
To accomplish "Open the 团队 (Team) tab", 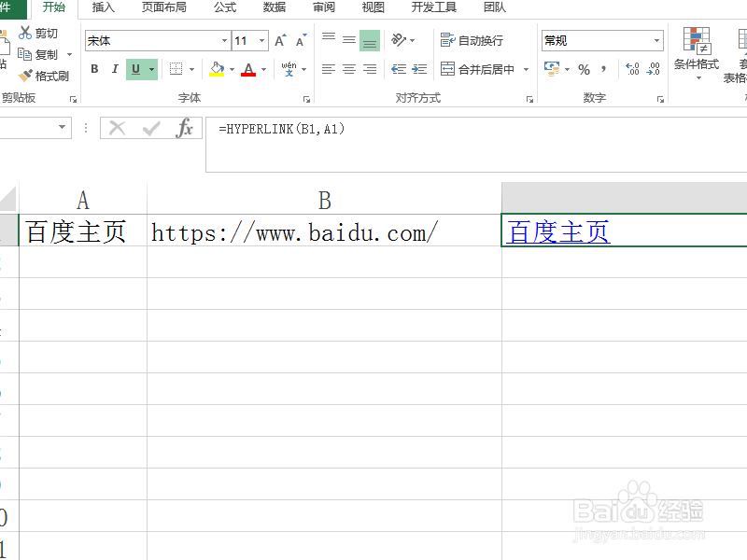I will [x=495, y=7].
